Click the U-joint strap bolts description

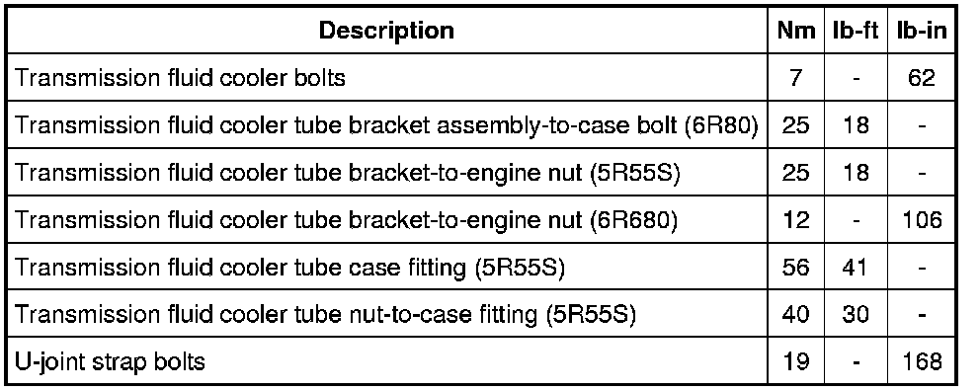coord(110,361)
